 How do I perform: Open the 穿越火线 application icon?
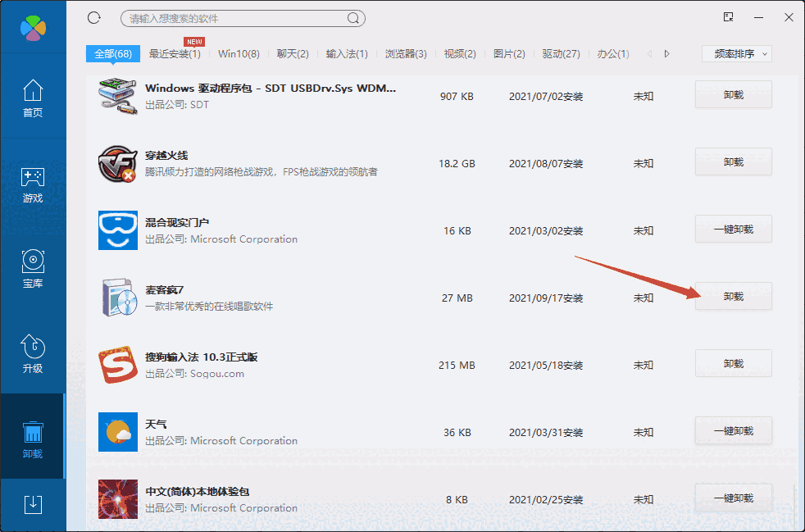[x=117, y=163]
